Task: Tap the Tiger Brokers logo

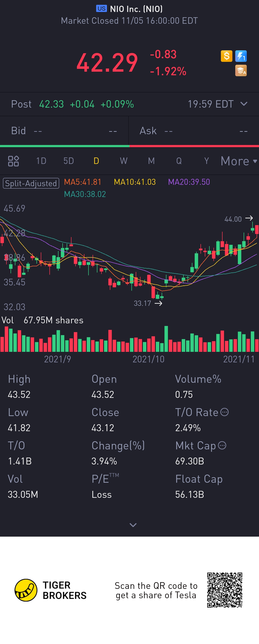Action: (x=51, y=590)
